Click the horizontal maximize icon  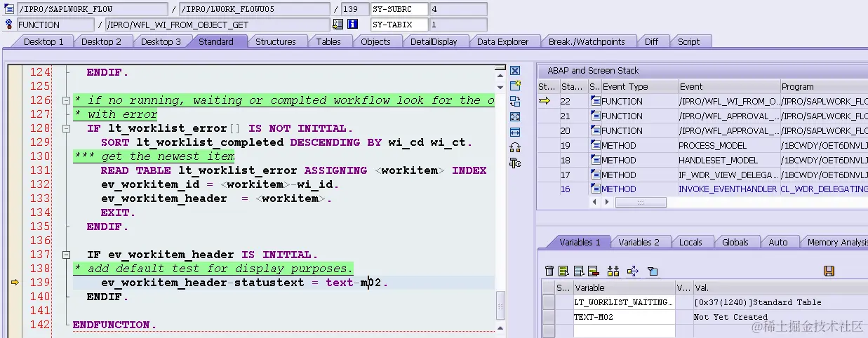pos(515,132)
